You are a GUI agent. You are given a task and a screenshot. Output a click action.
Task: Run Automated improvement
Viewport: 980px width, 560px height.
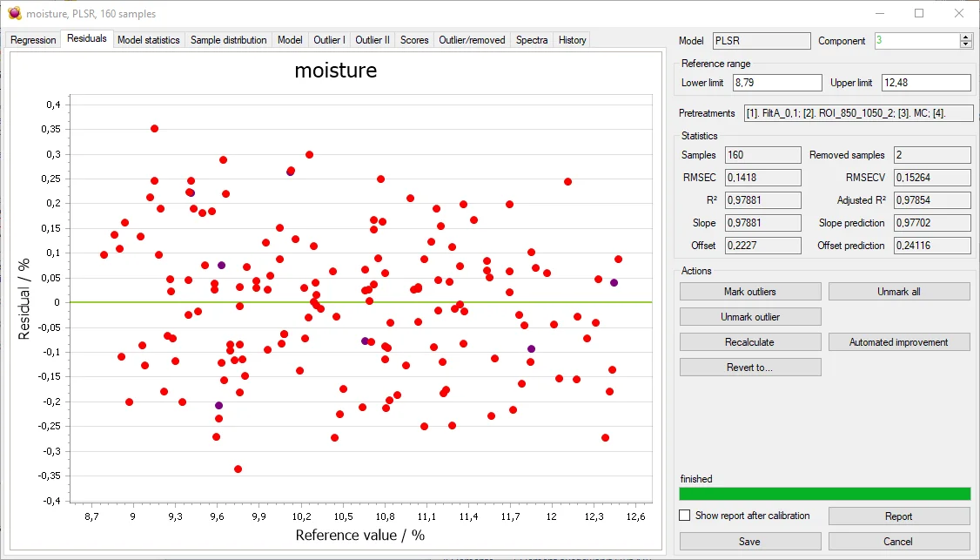click(x=898, y=342)
